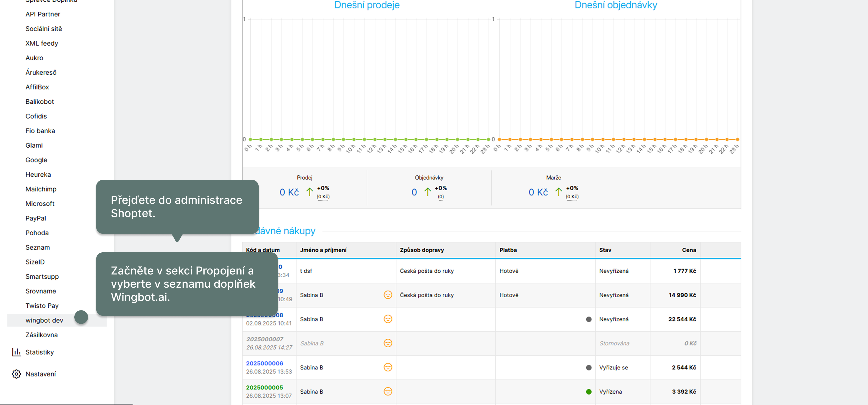Screen dimensions: 868x405
Task: Click the smiley icon in 22 544 Kč row
Action: [388, 319]
